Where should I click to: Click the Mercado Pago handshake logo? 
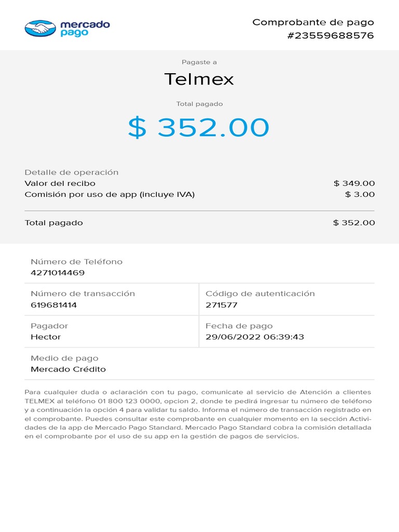[40, 28]
